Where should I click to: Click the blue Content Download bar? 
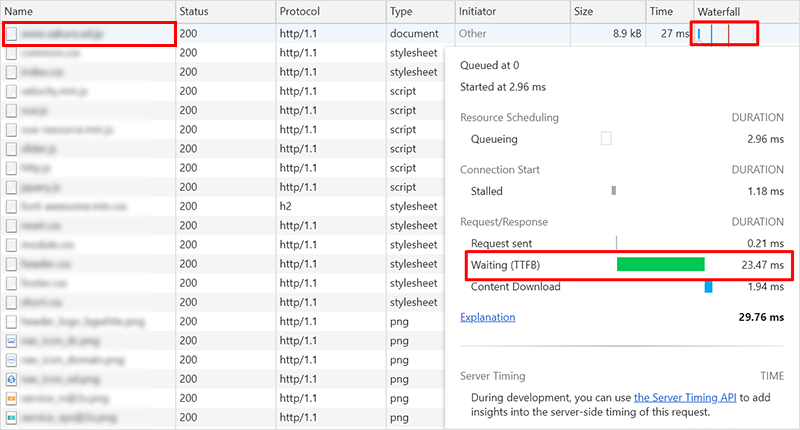[708, 287]
